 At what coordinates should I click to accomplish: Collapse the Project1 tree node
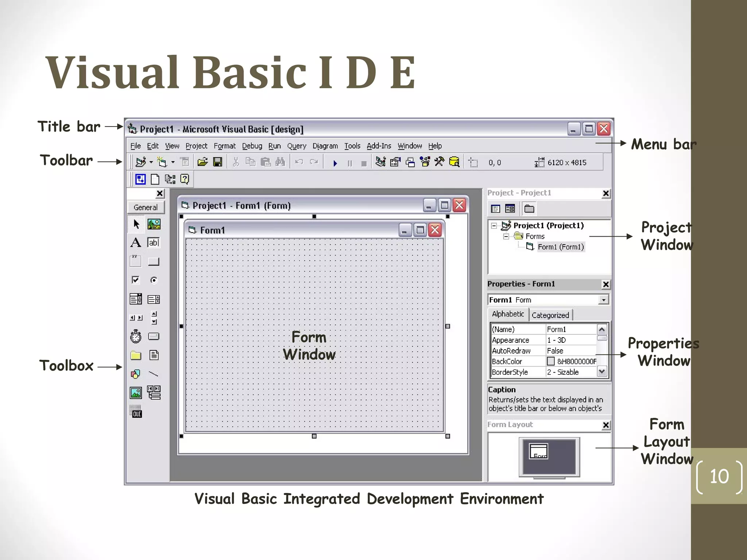coord(494,226)
